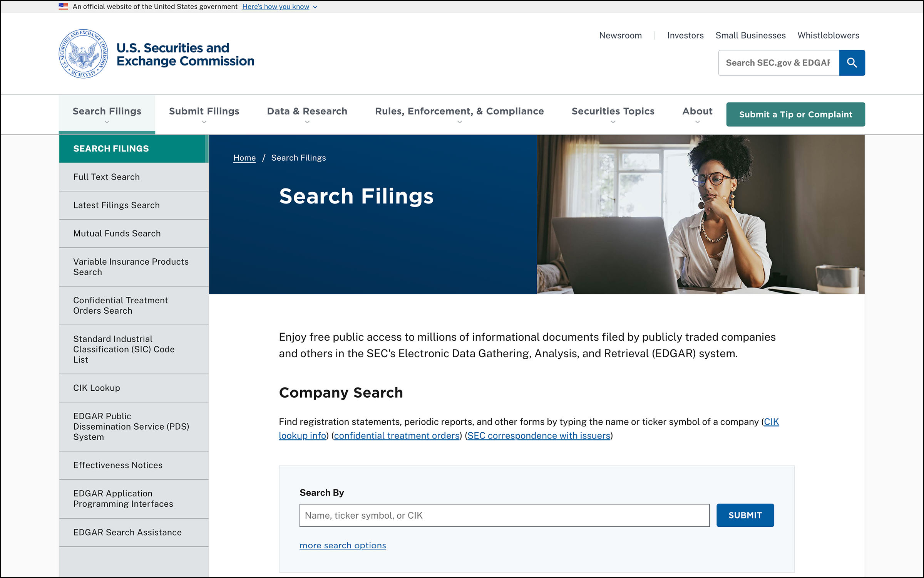Screen dimensions: 924x578
Task: Select Full Text Search in sidebar
Action: (x=106, y=177)
